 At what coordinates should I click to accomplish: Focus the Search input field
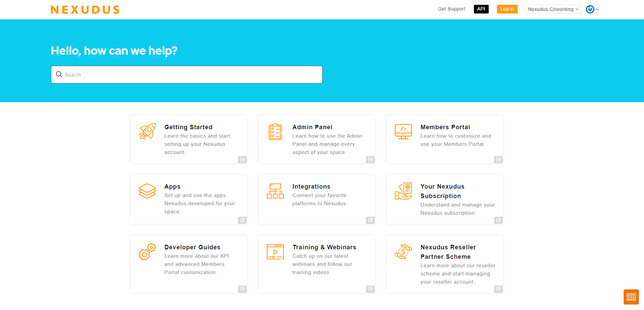[x=187, y=75]
